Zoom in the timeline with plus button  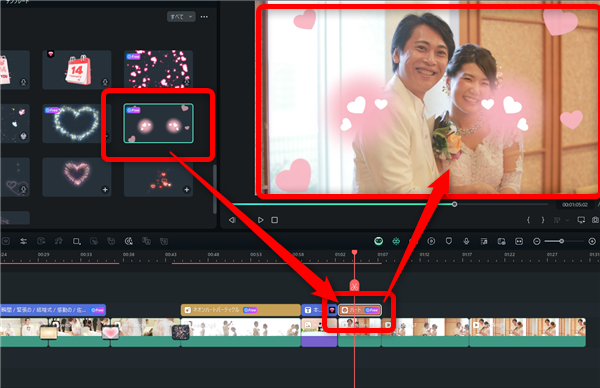pyautogui.click(x=592, y=241)
